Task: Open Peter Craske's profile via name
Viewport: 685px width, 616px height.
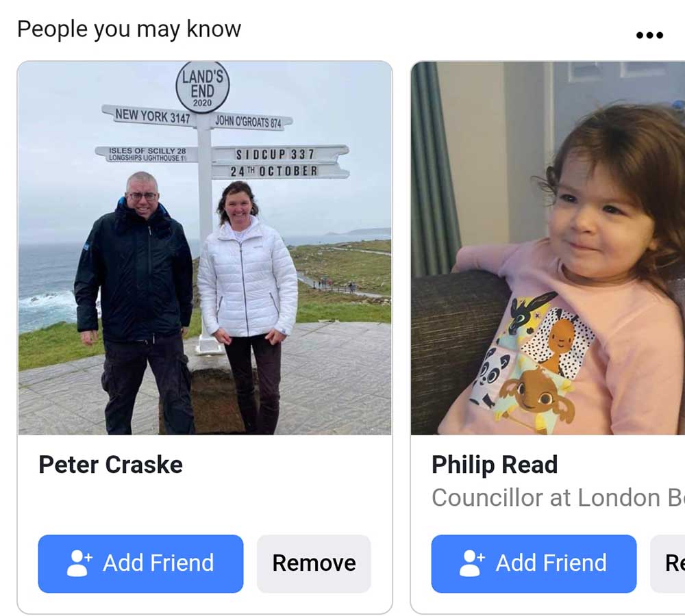Action: coord(110,465)
